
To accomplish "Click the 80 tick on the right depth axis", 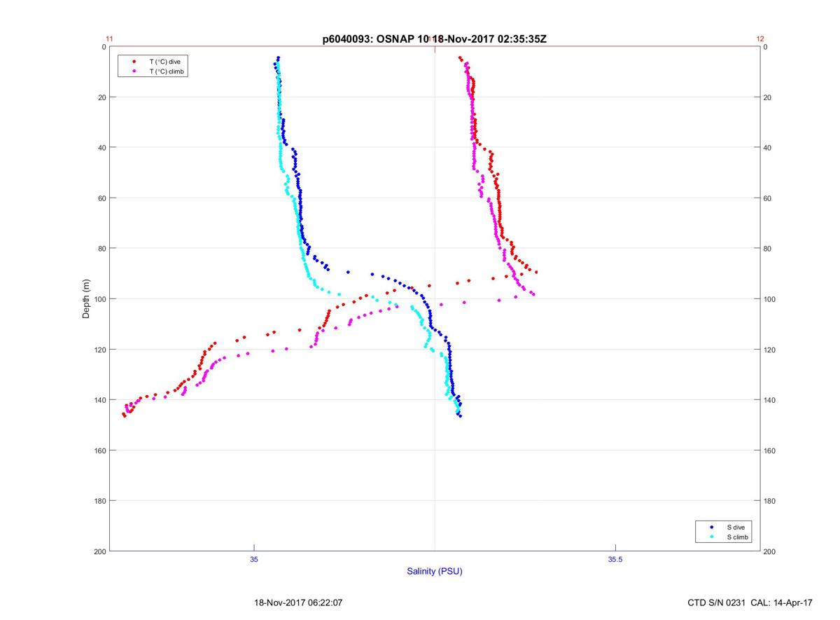I will (x=768, y=249).
